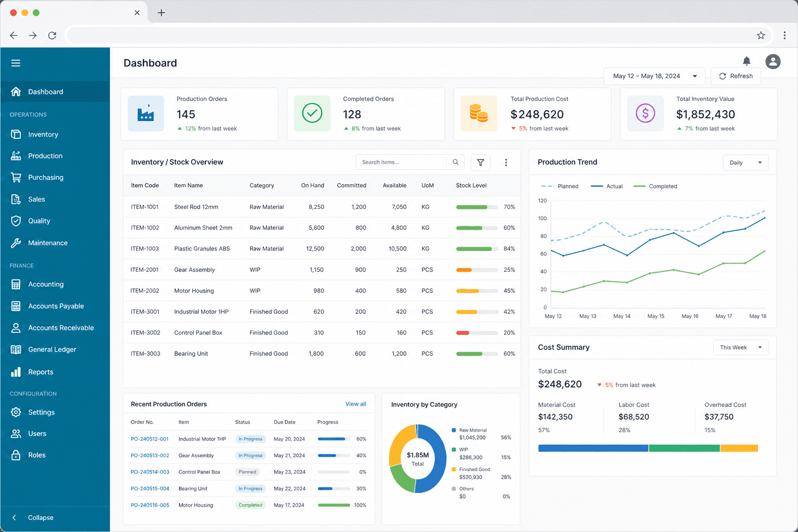Viewport: 798px width, 532px height.
Task: Open order PO-240513-002
Action: tap(150, 456)
